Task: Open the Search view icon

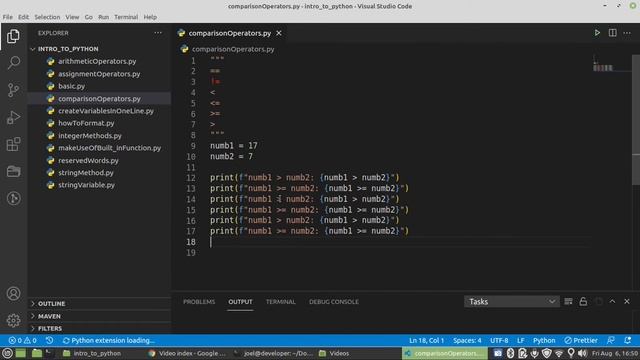Action: [13, 63]
